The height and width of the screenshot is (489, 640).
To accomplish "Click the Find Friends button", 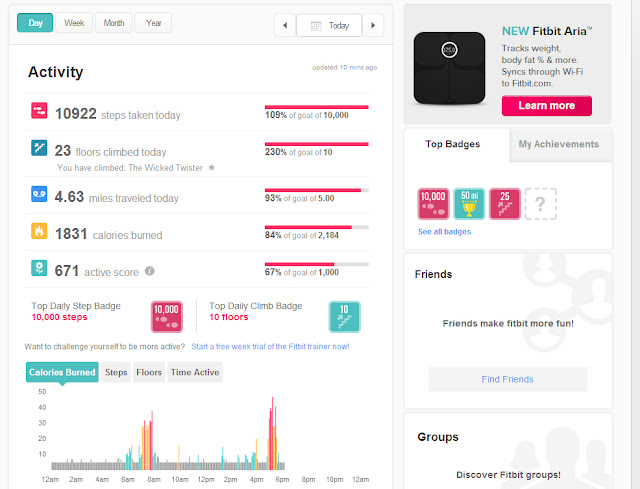I will (x=507, y=379).
